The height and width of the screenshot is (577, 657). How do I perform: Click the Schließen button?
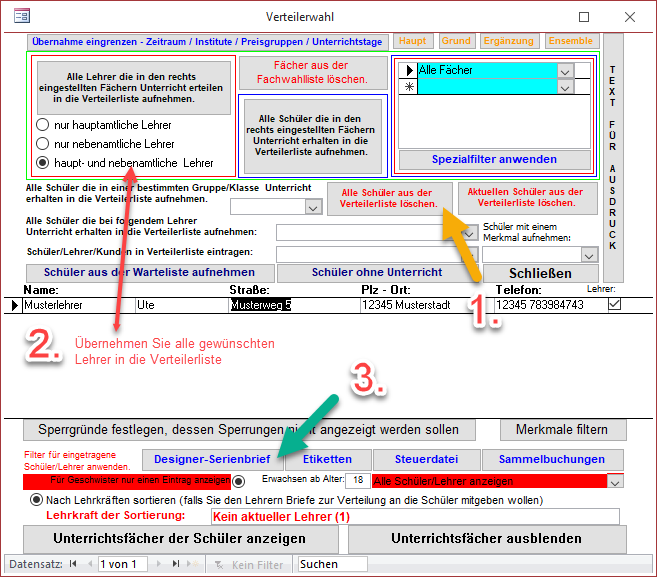coord(541,273)
